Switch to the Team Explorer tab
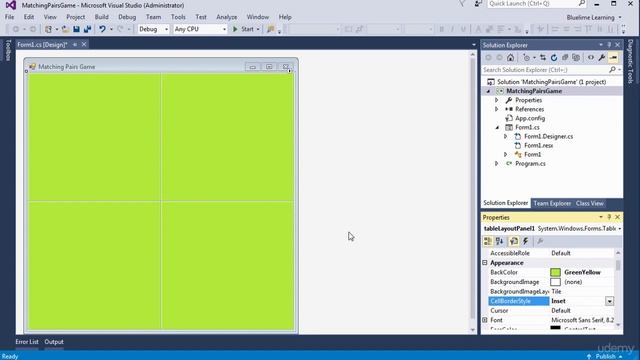 pos(552,203)
